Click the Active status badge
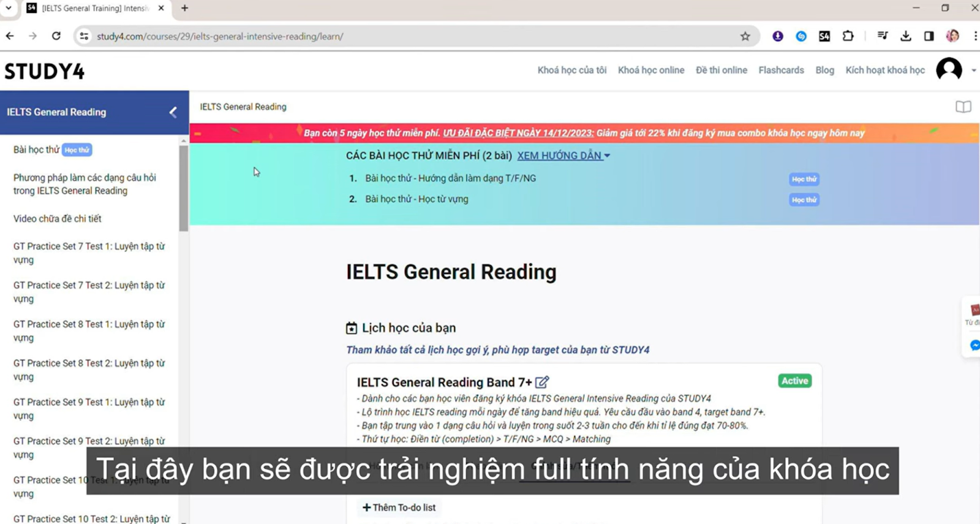Image resolution: width=980 pixels, height=524 pixels. [x=794, y=381]
